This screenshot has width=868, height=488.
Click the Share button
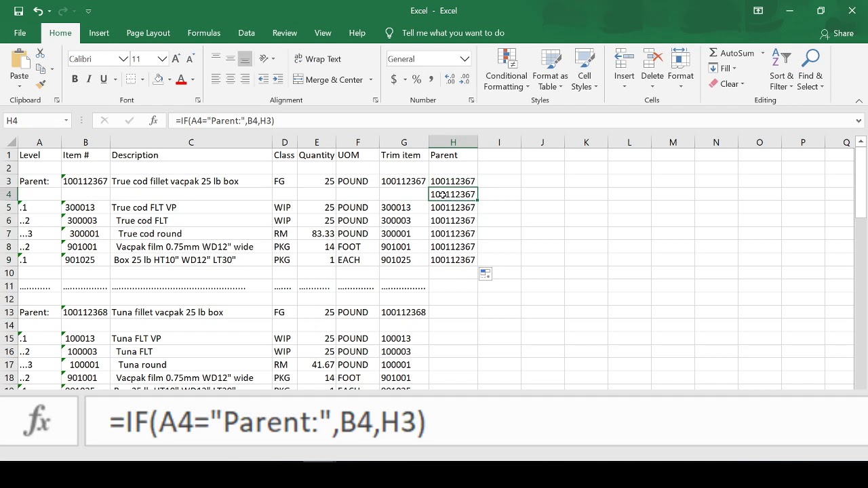click(837, 33)
